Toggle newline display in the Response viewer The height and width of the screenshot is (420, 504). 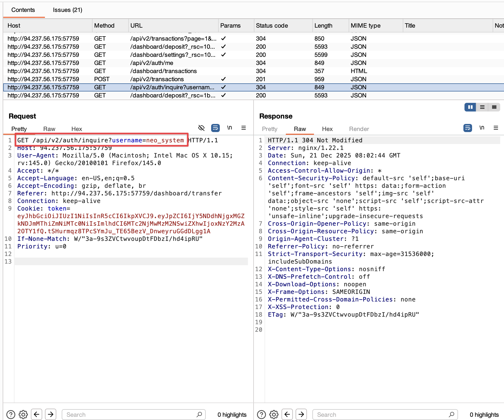482,128
